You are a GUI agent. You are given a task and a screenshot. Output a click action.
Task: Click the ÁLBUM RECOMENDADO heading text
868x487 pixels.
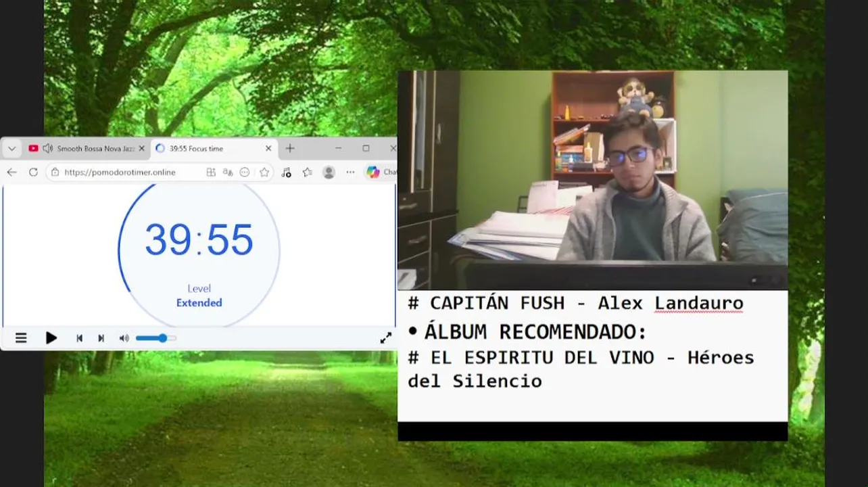[x=535, y=332]
